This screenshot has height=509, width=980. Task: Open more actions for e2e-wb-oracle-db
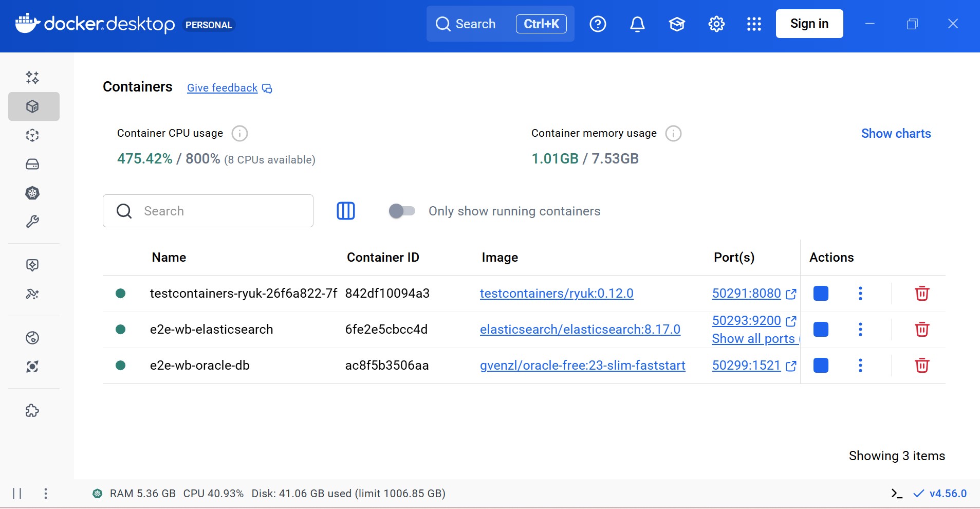[860, 366]
